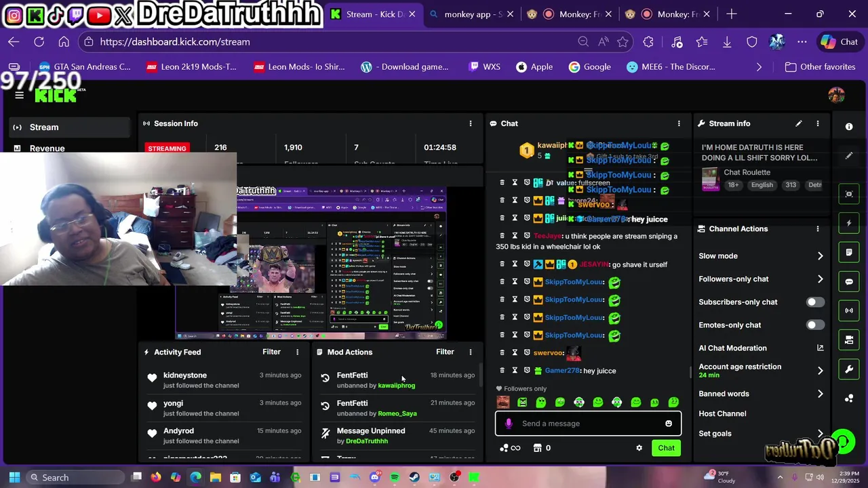Open chat settings gear icon

click(x=639, y=448)
